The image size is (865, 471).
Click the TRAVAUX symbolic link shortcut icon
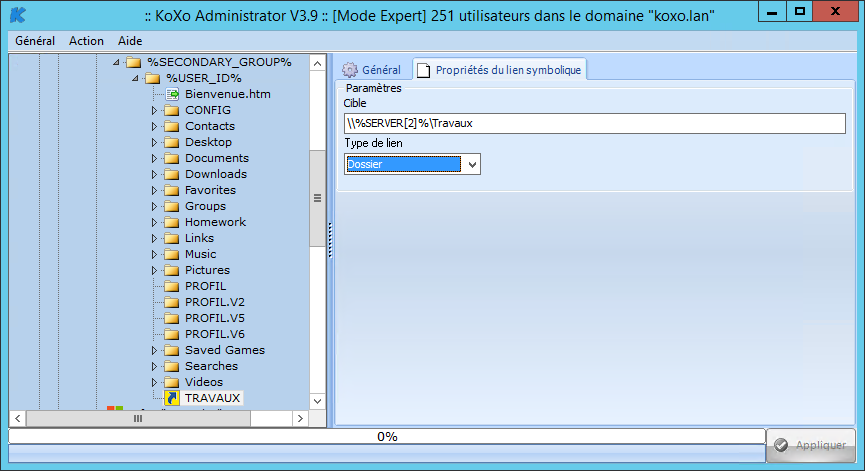(172, 398)
